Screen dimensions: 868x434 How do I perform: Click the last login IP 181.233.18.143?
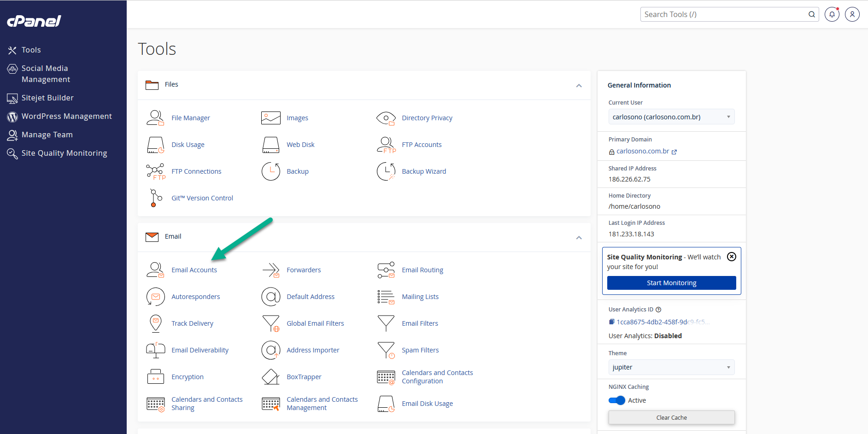631,234
